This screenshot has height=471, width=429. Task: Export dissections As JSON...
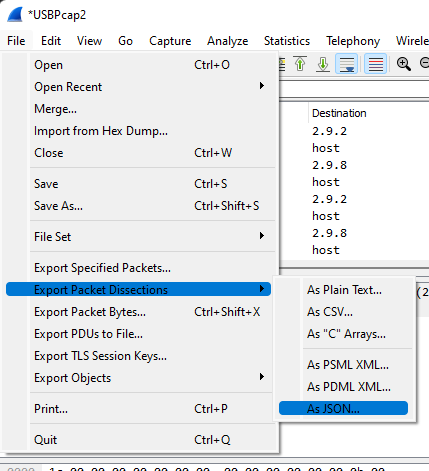343,408
